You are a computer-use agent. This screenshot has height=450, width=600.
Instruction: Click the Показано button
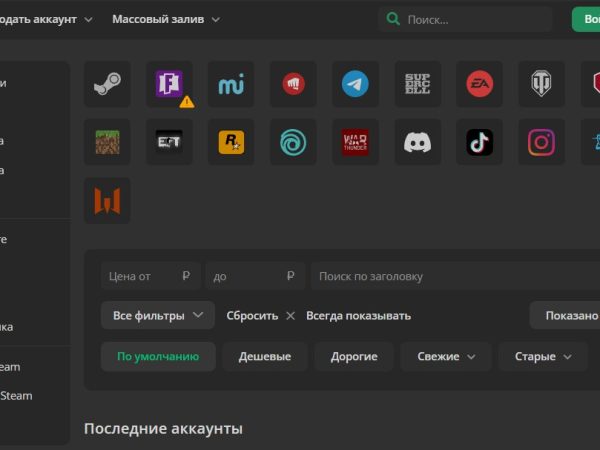(565, 315)
